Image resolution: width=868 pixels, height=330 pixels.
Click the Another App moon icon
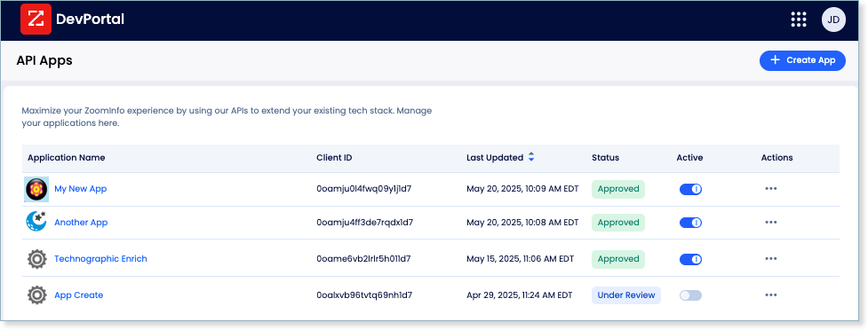(37, 222)
